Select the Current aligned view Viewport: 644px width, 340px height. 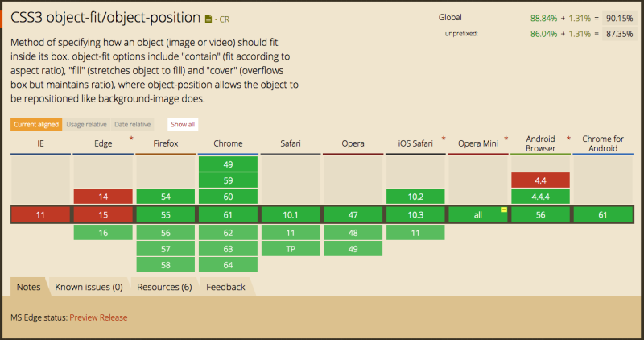pos(36,124)
